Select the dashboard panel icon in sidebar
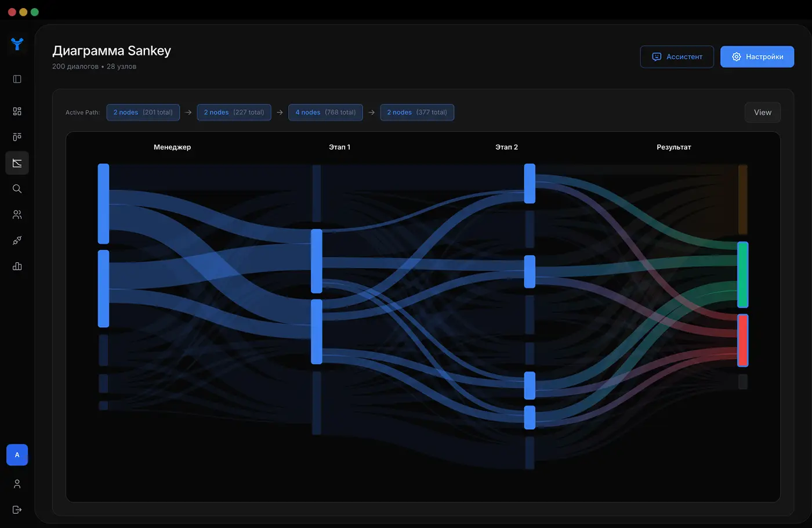 pos(17,78)
